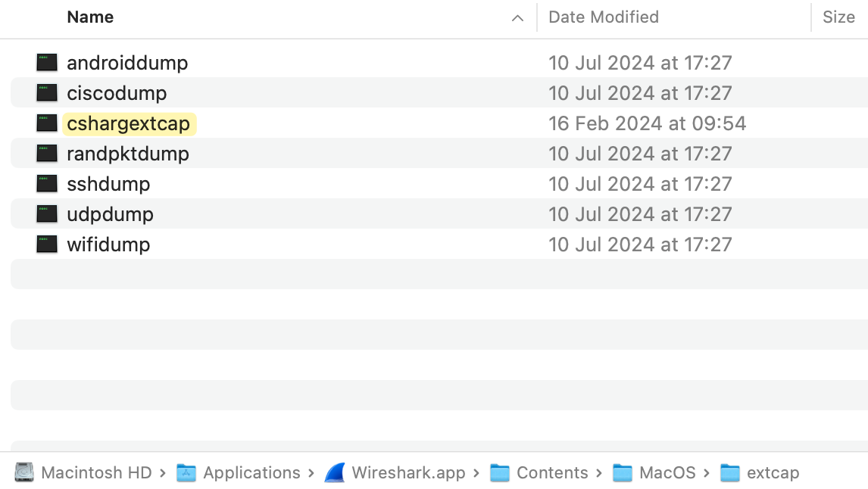This screenshot has width=868, height=489.
Task: Click the wifidump executable icon
Action: tap(47, 244)
